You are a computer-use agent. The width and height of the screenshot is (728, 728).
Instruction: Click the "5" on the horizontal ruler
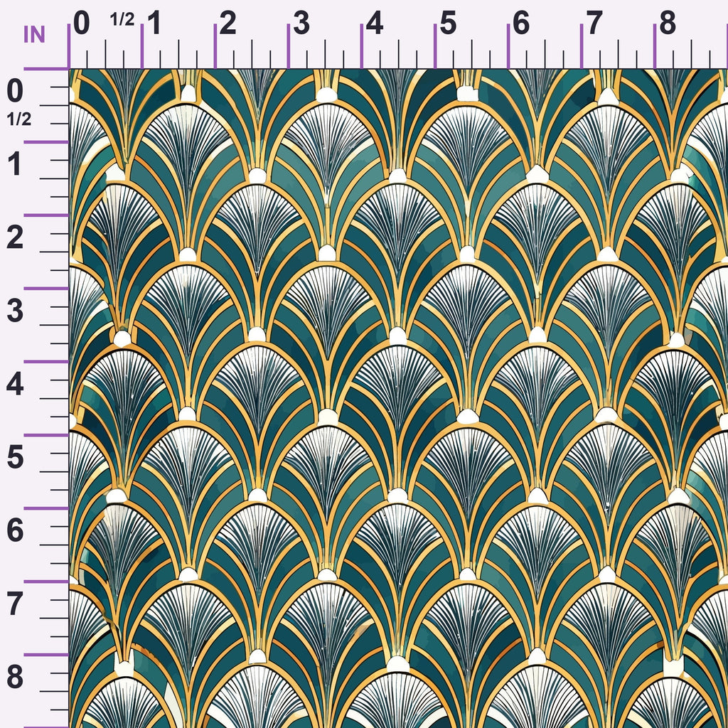(x=448, y=23)
